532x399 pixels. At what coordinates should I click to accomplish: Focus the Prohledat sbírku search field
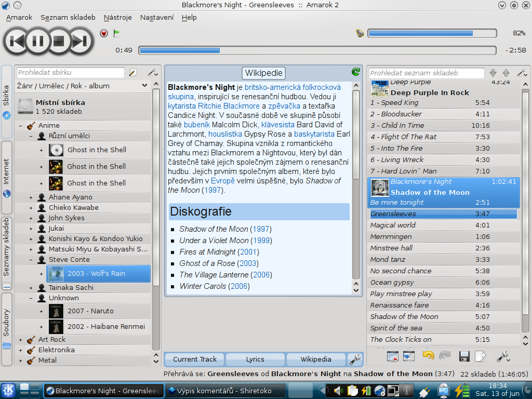[x=71, y=72]
